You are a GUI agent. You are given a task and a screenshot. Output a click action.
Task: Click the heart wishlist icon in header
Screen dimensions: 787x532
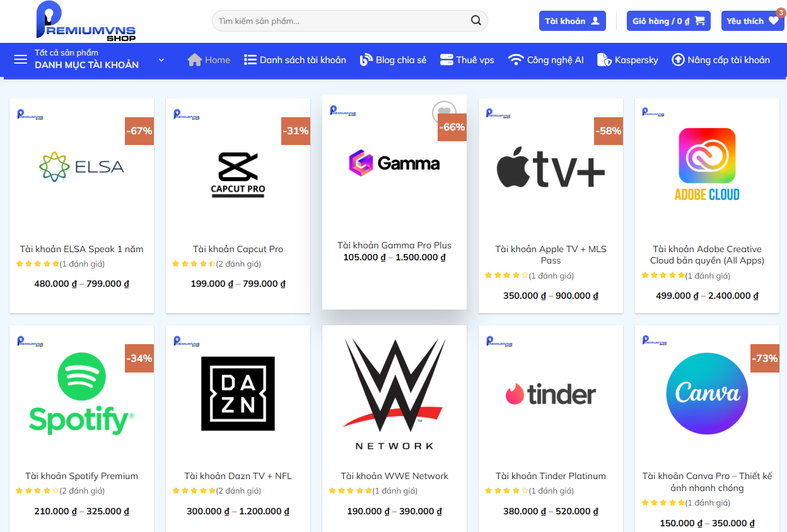click(x=773, y=21)
